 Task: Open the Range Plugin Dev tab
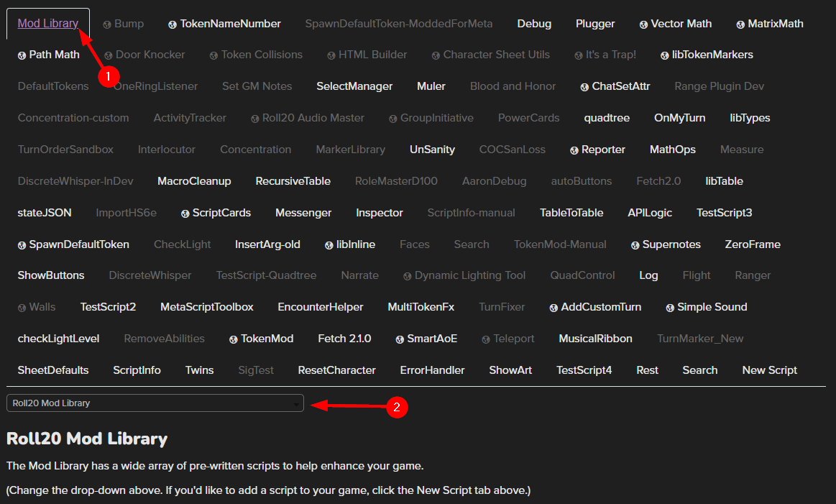click(720, 86)
